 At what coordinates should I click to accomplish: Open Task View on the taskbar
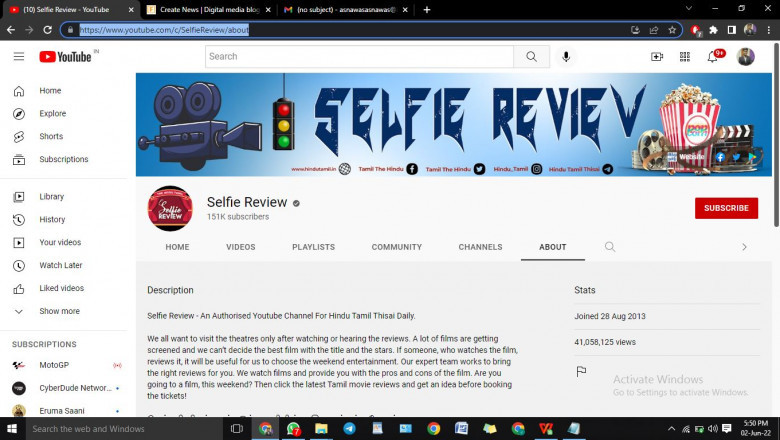pyautogui.click(x=237, y=429)
